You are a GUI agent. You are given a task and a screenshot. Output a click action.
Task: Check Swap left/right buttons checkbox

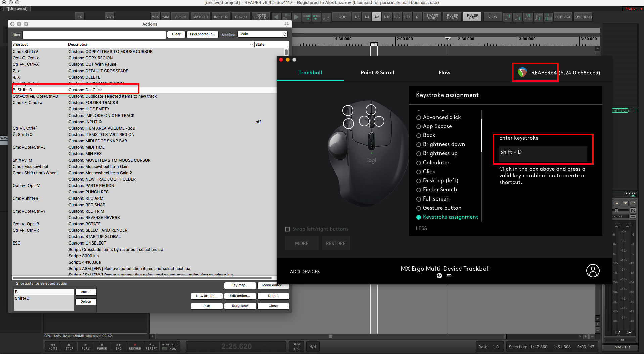click(x=287, y=229)
